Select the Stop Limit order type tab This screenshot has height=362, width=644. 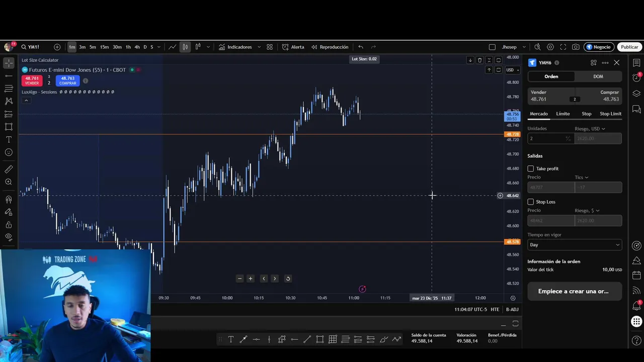(x=610, y=114)
